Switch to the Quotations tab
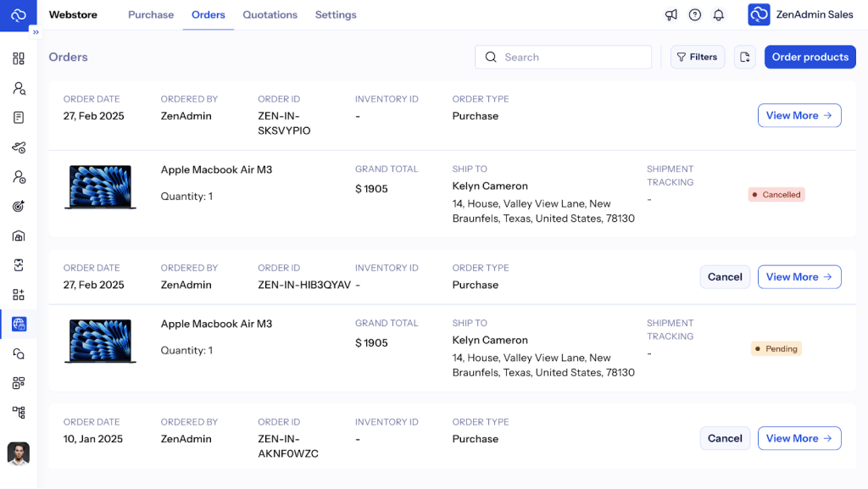868x489 pixels. pos(270,15)
